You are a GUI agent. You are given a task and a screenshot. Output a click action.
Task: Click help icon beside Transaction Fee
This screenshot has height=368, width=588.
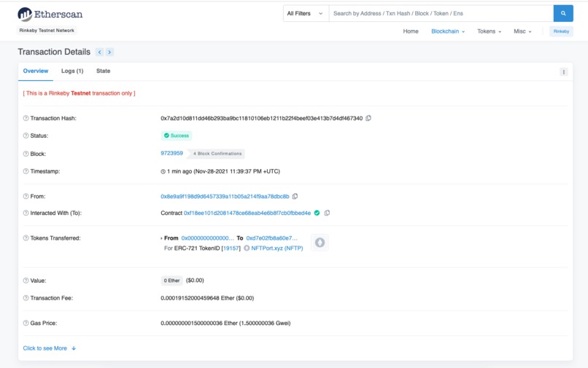[26, 298]
